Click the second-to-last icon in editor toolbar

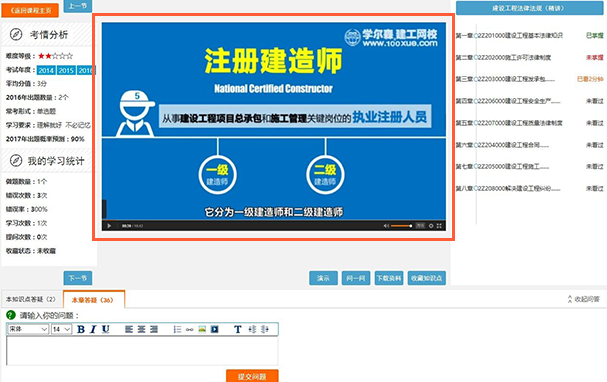tap(252, 329)
